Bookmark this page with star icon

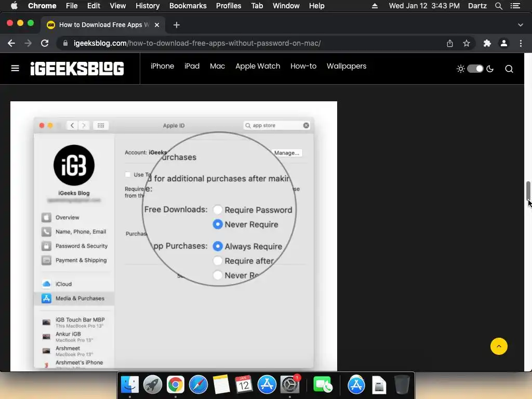coord(467,43)
